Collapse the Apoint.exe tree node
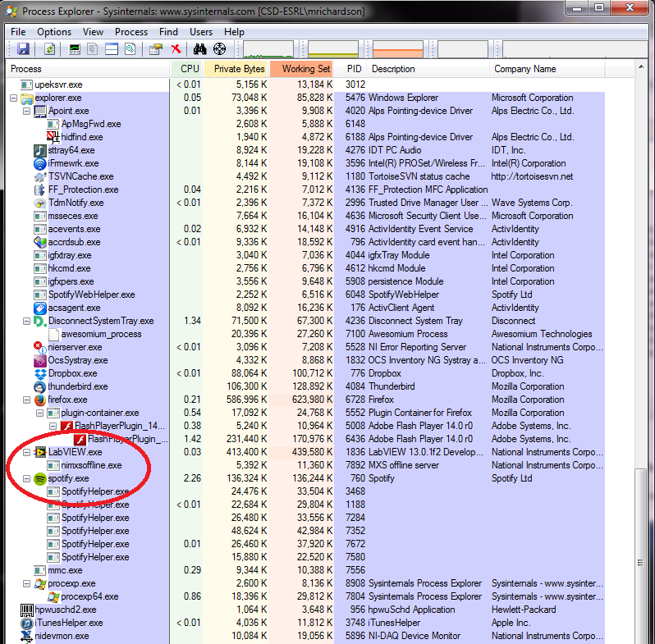Screen dimensions: 655x644 pos(27,111)
